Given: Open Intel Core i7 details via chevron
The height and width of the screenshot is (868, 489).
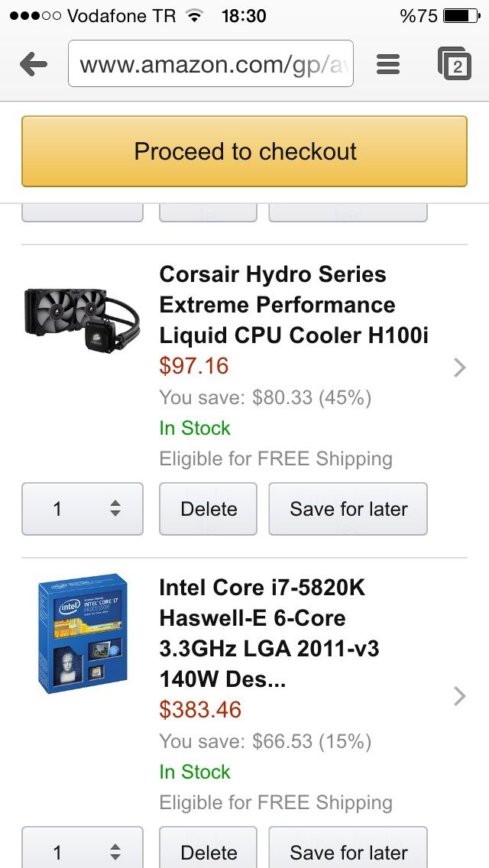Looking at the screenshot, I should [x=460, y=696].
